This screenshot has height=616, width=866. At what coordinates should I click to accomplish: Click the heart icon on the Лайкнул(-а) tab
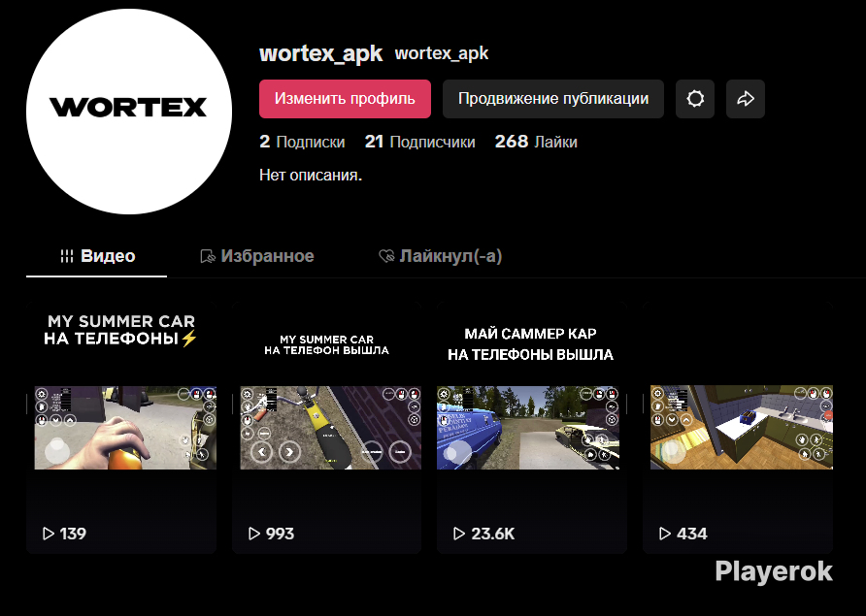386,256
